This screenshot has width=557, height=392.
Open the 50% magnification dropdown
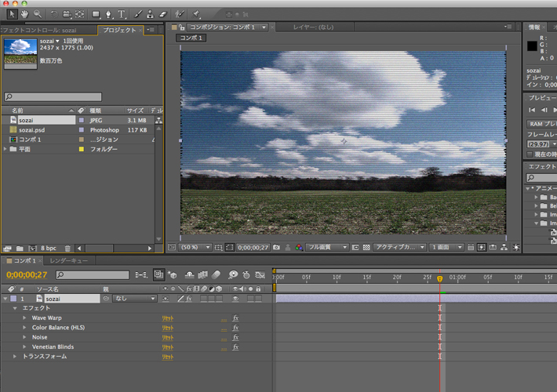[x=195, y=247]
